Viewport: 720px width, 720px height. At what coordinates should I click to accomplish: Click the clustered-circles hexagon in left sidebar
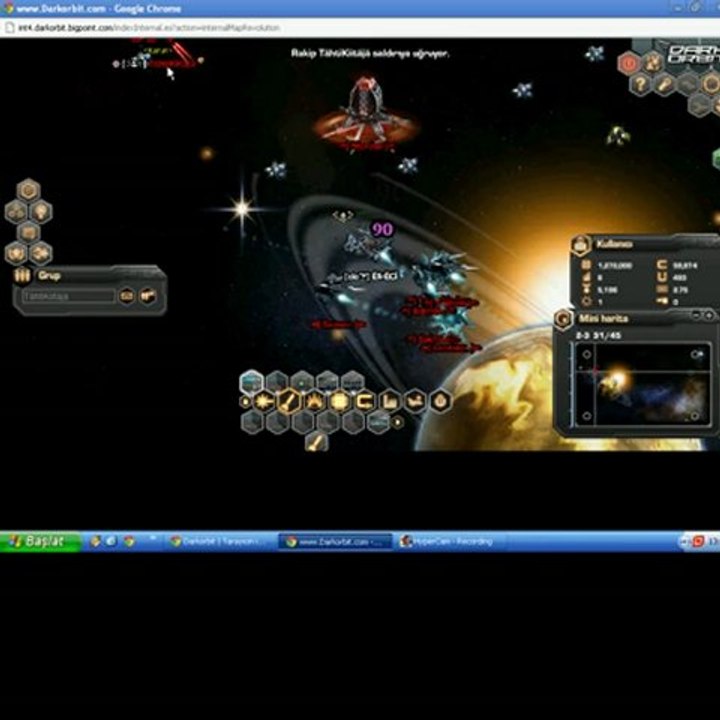[x=16, y=211]
